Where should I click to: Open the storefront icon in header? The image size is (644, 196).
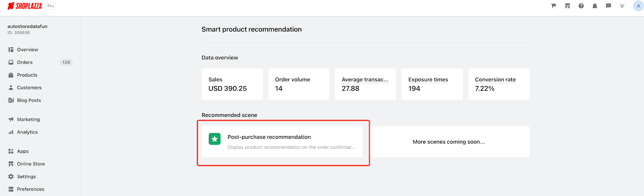568,6
